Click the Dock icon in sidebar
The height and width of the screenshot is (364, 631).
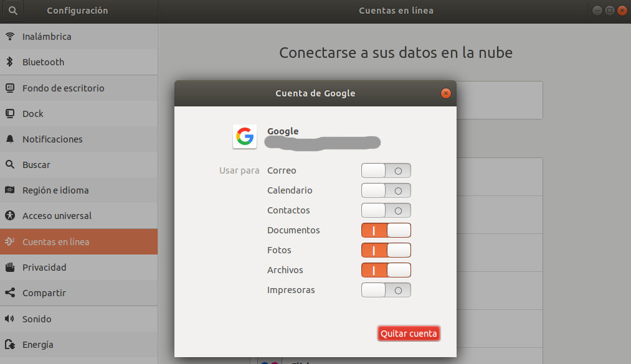coord(10,113)
